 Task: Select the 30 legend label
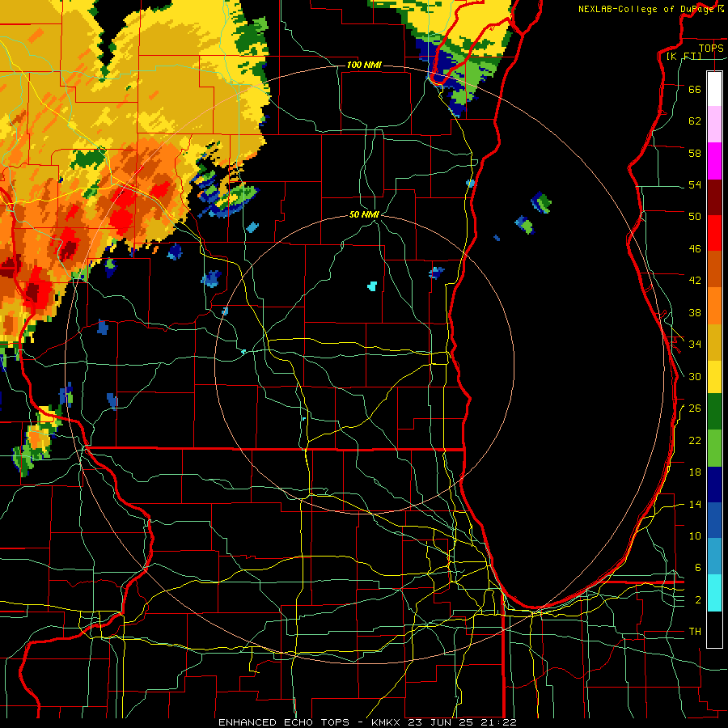(695, 376)
